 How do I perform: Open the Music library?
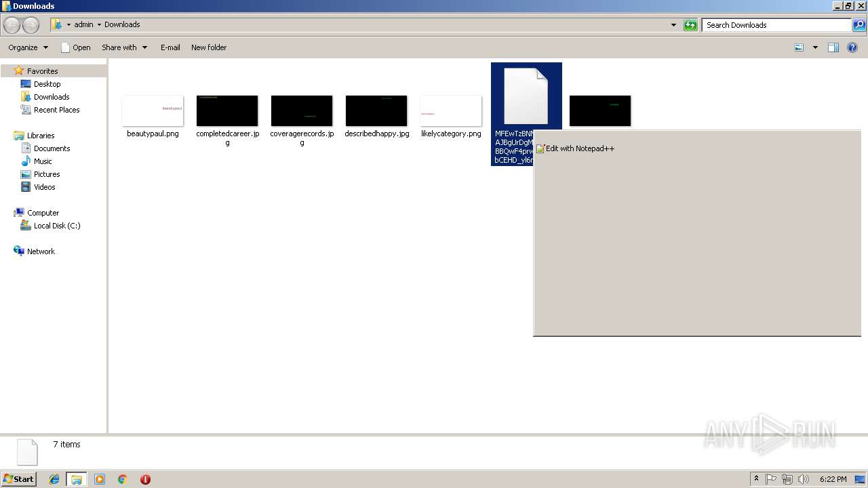(43, 161)
